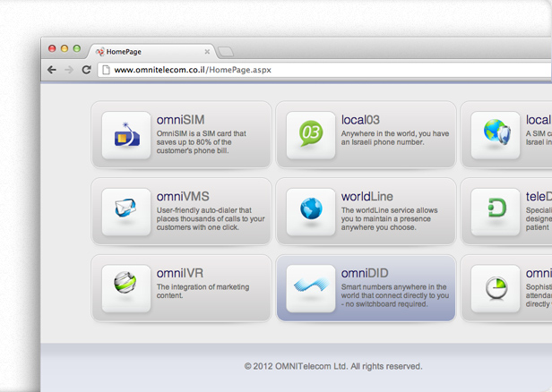The width and height of the screenshot is (552, 392).
Task: Focus the omnitelecom.co.il address field
Action: coord(324,70)
